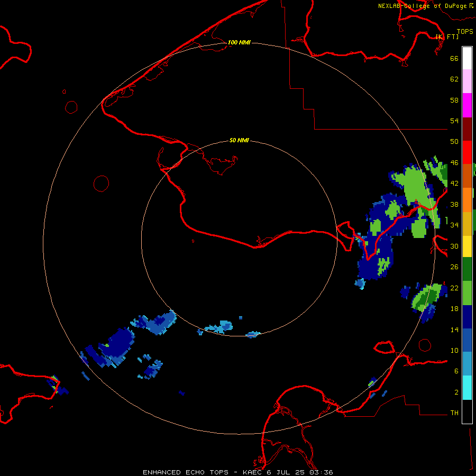This screenshot has width=476, height=476.
Task: Click the '6 JUL 25' date text
Action: click(x=286, y=472)
